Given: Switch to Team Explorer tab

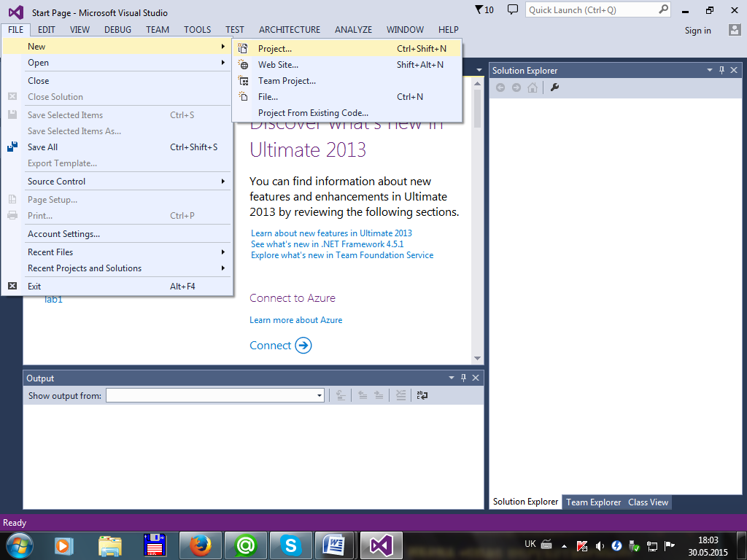Looking at the screenshot, I should click(x=593, y=502).
